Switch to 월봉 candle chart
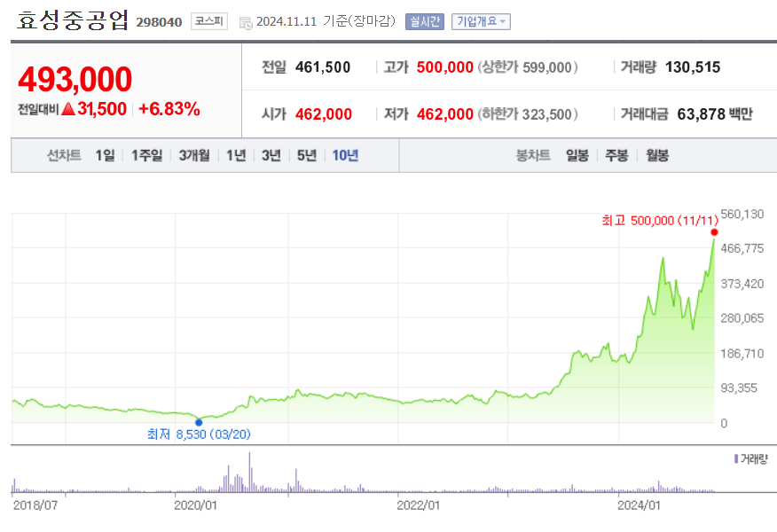777x532 pixels. click(657, 155)
